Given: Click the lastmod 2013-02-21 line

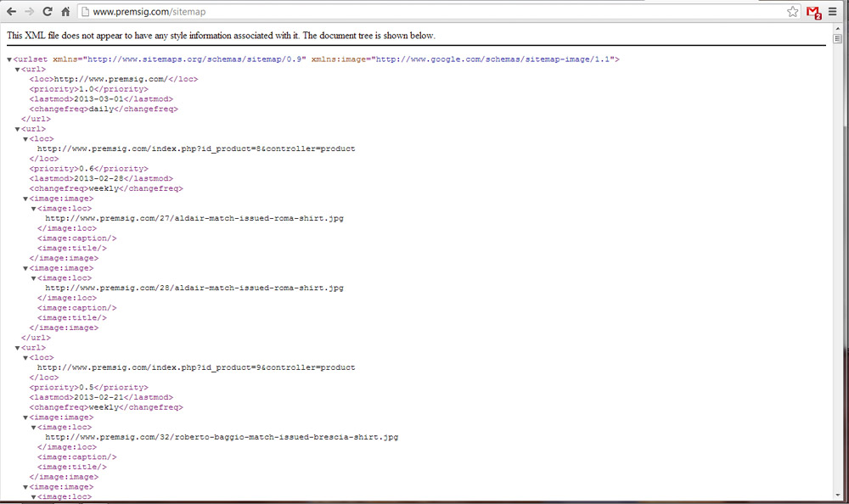Looking at the screenshot, I should [101, 397].
